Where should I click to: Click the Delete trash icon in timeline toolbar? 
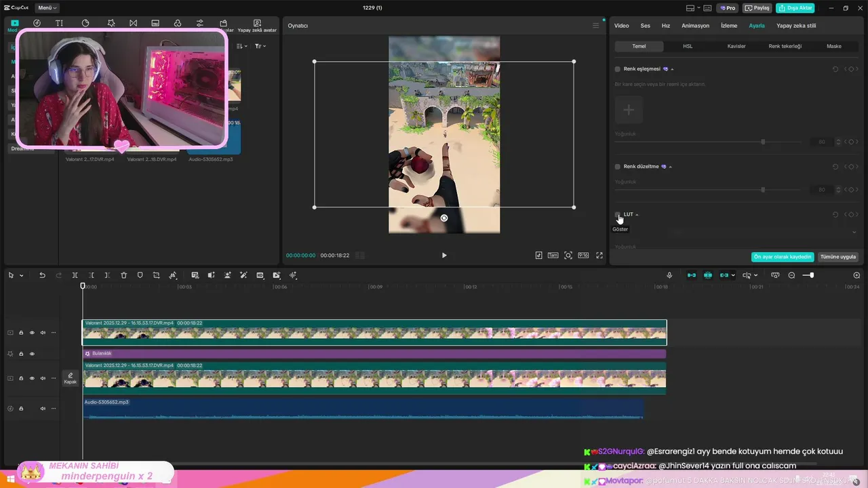(123, 275)
